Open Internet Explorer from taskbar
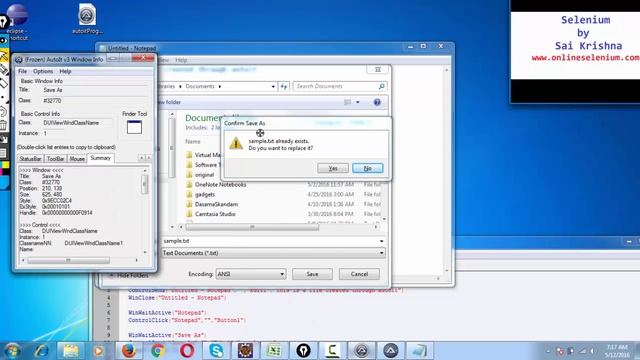Viewport: 640px width, 360px height. coord(42,351)
